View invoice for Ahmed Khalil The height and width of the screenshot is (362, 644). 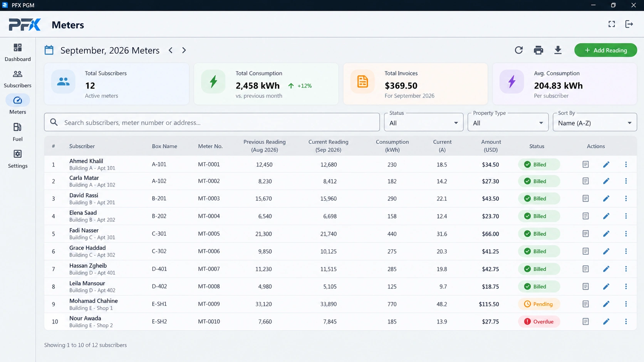585,164
